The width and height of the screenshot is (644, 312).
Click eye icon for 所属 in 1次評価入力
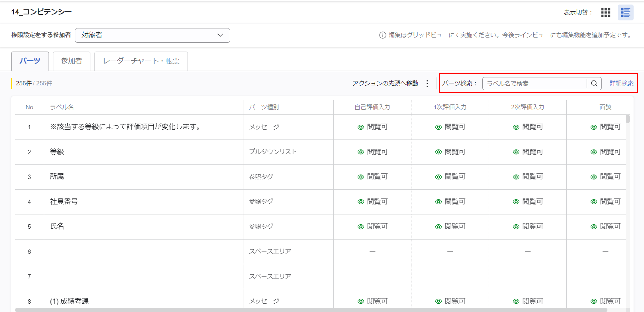click(438, 177)
